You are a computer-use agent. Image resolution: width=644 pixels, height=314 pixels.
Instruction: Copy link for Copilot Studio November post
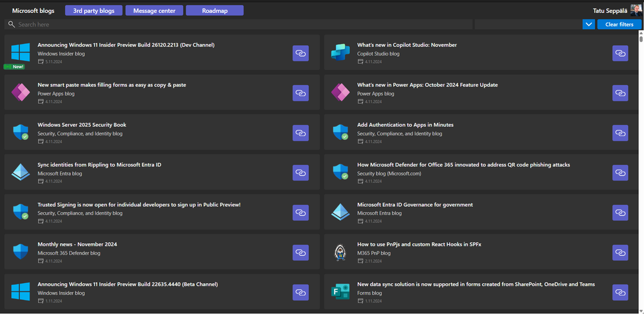[620, 54]
